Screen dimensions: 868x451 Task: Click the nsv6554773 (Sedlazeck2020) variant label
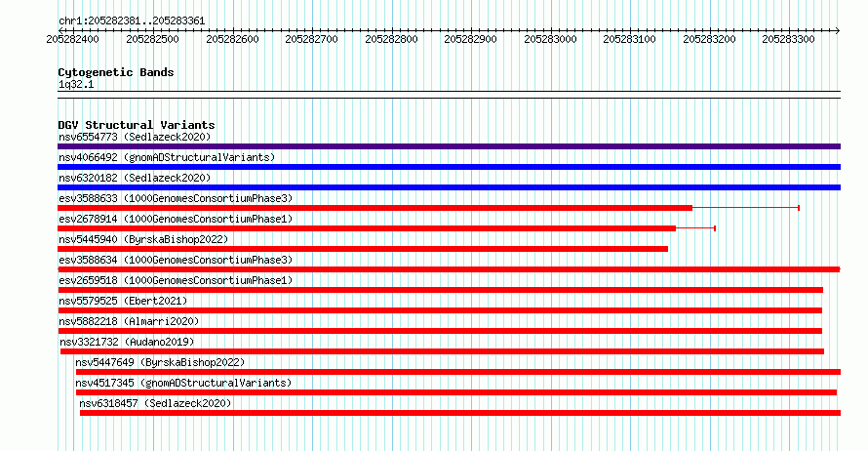(135, 137)
